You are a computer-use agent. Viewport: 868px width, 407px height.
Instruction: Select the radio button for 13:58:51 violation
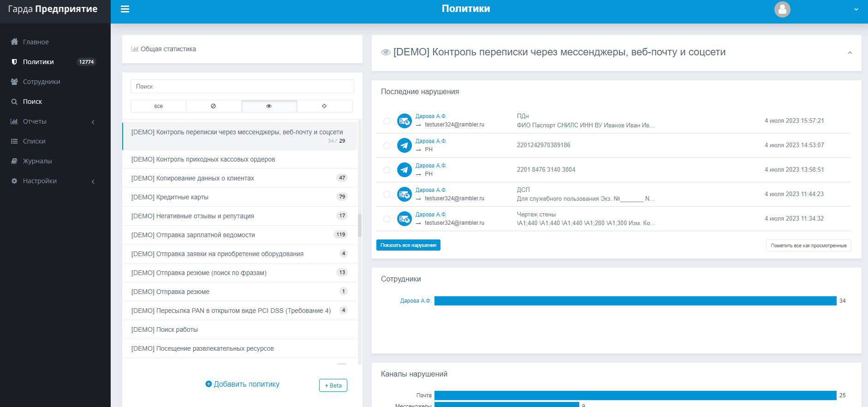point(386,170)
